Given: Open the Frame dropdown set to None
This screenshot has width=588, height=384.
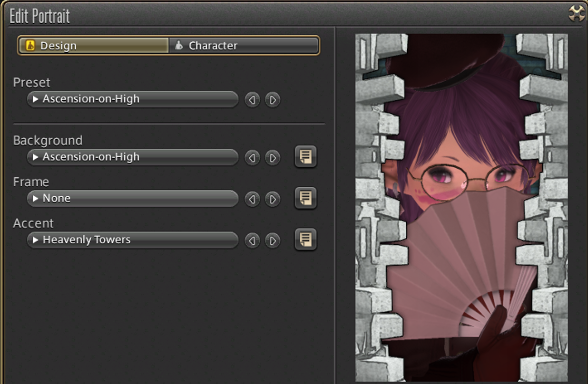Looking at the screenshot, I should click(x=133, y=199).
